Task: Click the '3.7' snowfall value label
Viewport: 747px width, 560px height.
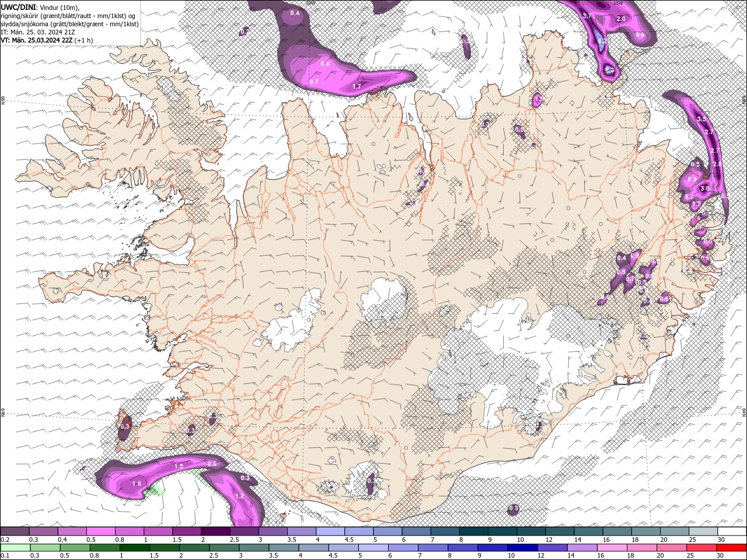Action: pyautogui.click(x=588, y=15)
